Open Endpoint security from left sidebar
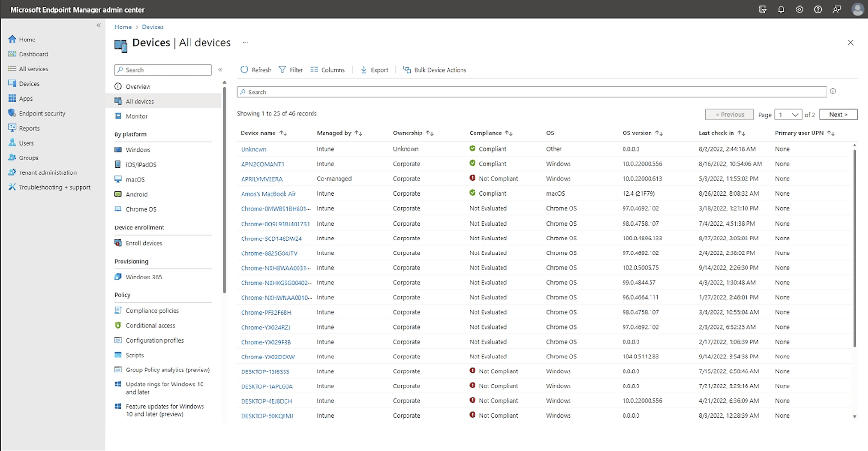The height and width of the screenshot is (451, 868). click(42, 113)
